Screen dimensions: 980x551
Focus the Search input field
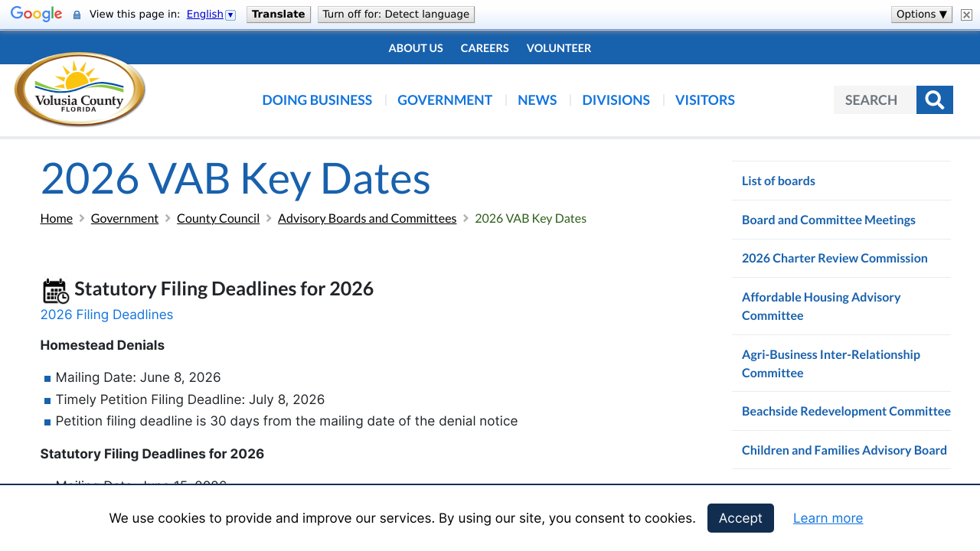click(875, 99)
